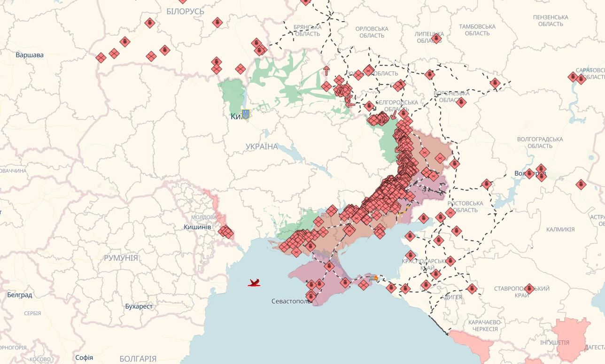
Task: Click the top marker of the pair northeast of Kyiv near Belarus
Action: coord(256,43)
